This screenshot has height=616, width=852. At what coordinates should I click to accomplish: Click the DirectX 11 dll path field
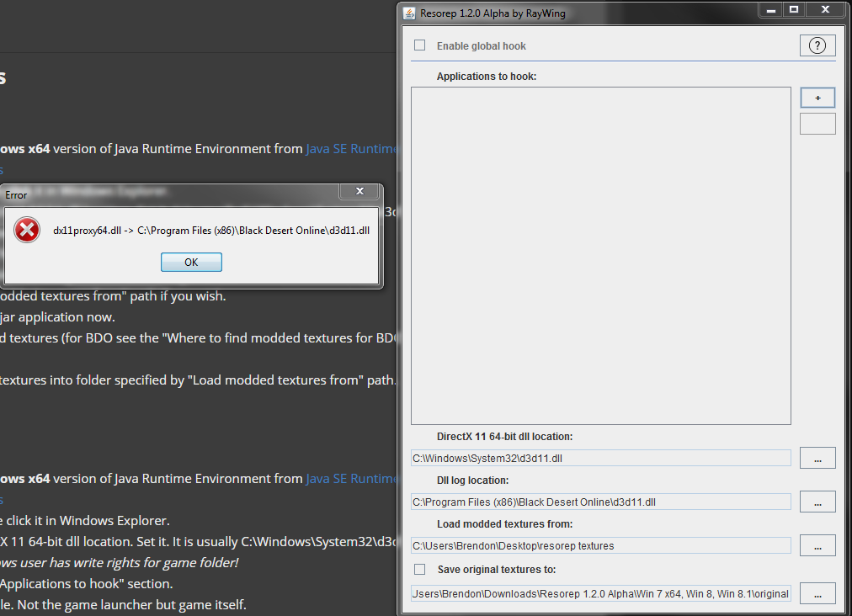tap(600, 459)
